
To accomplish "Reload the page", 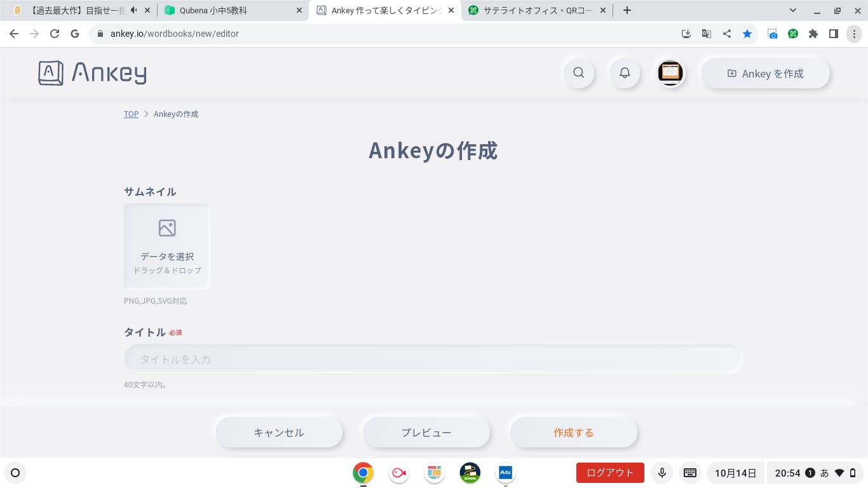I will (55, 34).
